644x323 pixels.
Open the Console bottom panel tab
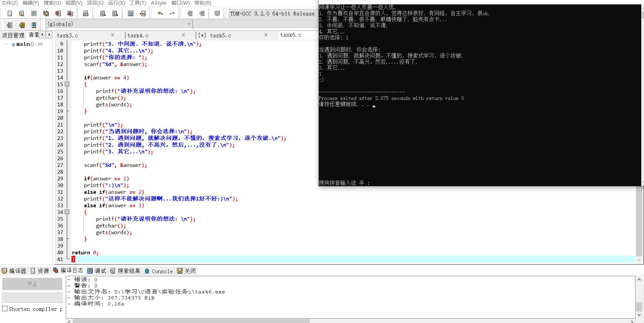click(x=159, y=271)
